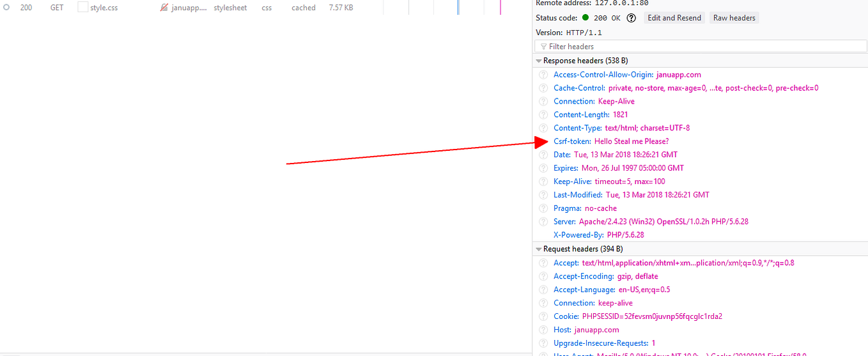Click help icon beside Date header
This screenshot has width=868, height=356.
pos(543,155)
